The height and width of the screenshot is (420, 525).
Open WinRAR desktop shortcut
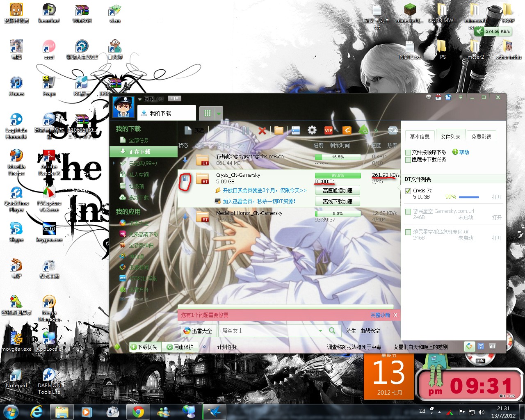(82, 14)
